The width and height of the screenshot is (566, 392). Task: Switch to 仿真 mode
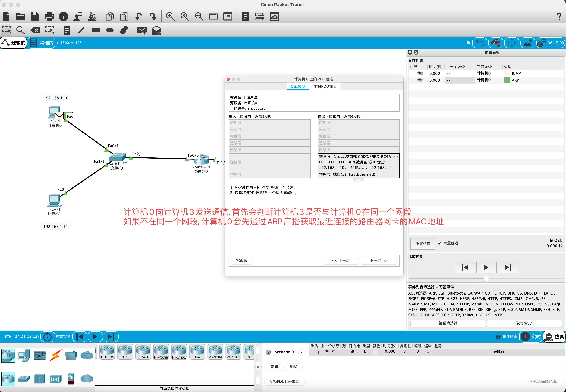(554, 336)
